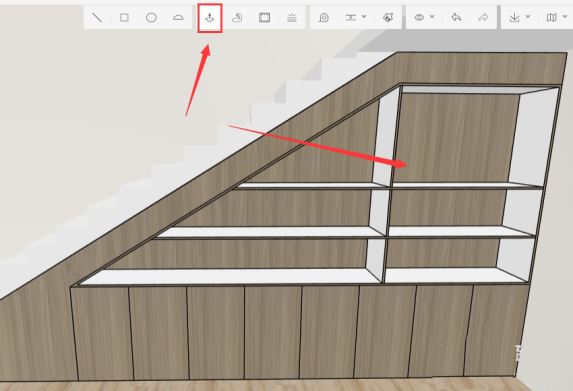The height and width of the screenshot is (391, 573).
Task: Select the line drawing tool
Action: tap(97, 17)
